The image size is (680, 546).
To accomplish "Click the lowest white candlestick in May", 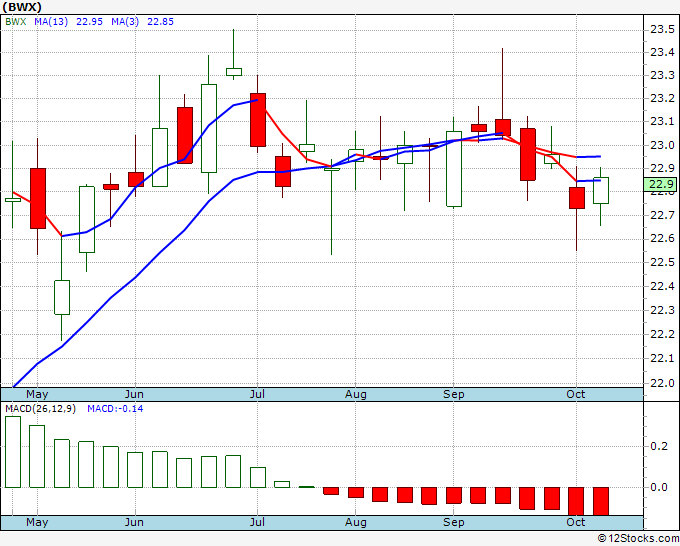I will 62,297.
